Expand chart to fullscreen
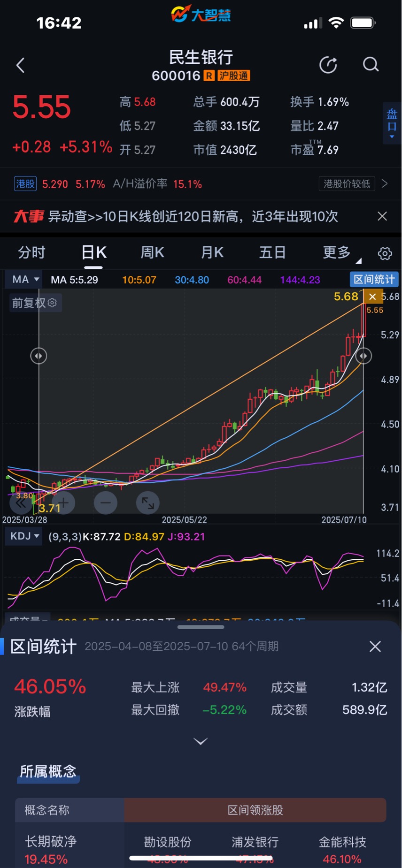402x868 pixels. pos(148,503)
